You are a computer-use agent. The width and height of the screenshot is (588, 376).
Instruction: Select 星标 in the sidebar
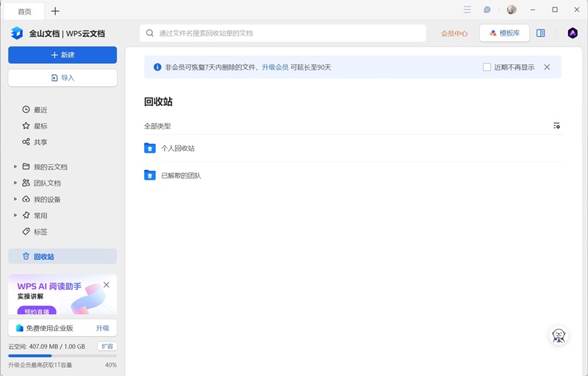pos(40,126)
